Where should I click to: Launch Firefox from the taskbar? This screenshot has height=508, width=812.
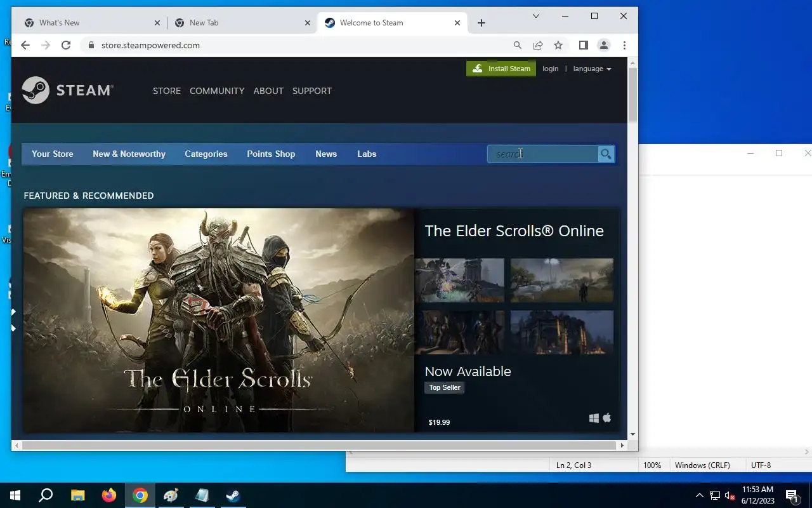pos(109,495)
